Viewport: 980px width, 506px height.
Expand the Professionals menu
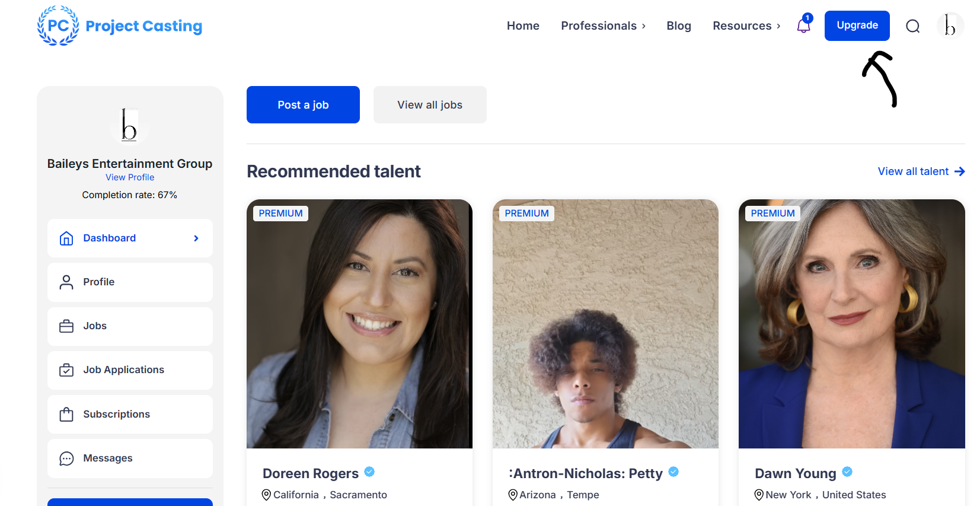603,26
